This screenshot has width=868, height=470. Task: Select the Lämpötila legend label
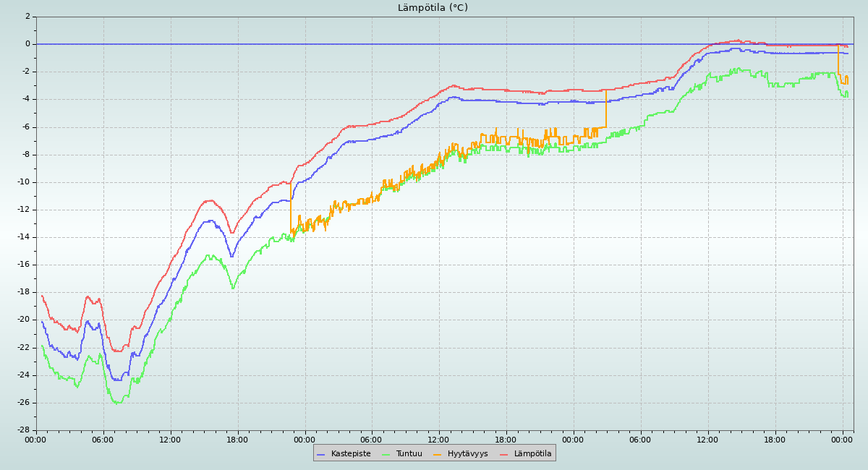(x=532, y=454)
